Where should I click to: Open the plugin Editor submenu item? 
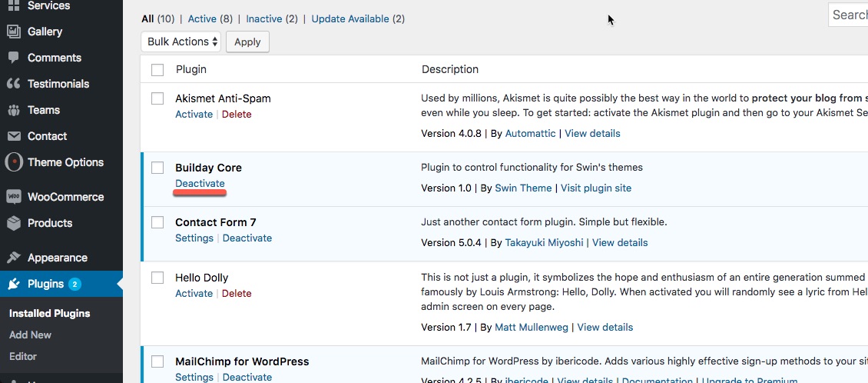click(x=23, y=356)
